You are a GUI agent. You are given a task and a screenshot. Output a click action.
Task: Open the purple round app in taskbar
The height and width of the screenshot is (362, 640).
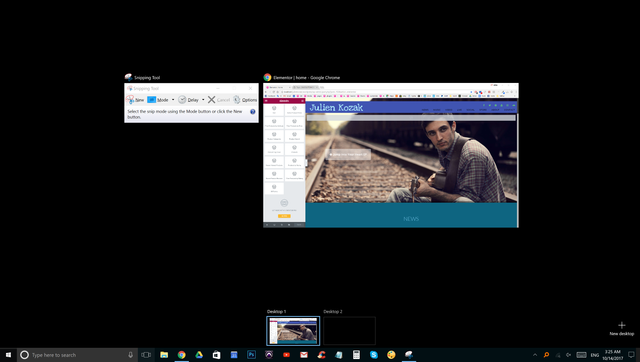269,355
